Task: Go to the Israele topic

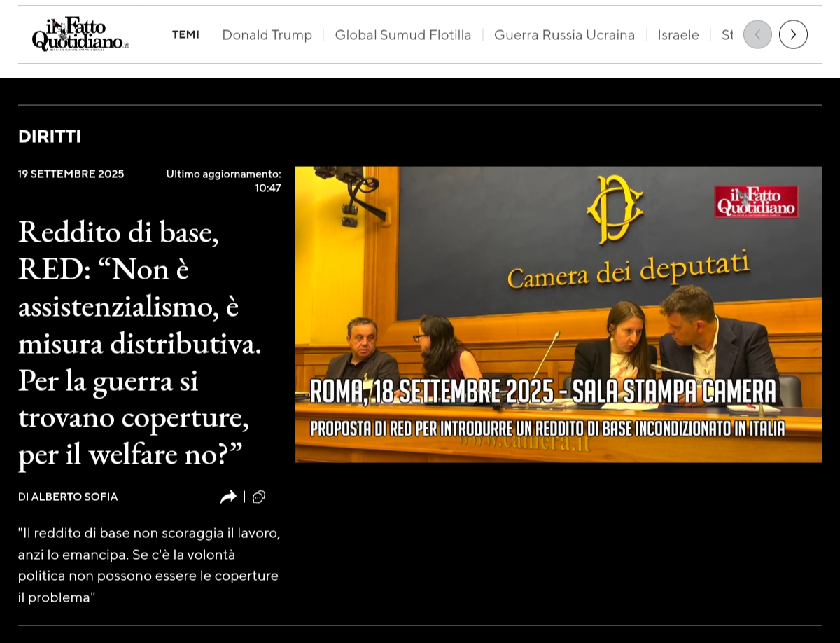Action: 678,35
